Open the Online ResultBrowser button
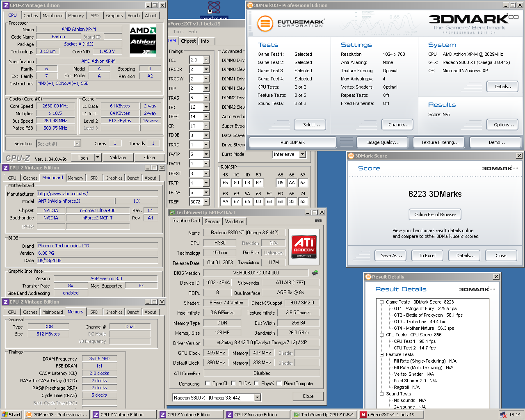 pyautogui.click(x=435, y=215)
